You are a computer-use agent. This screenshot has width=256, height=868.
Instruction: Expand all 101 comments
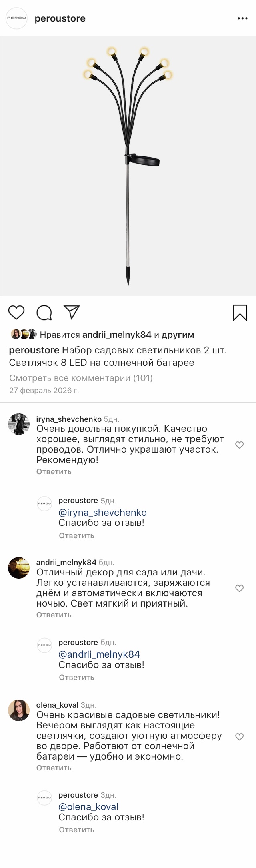[81, 378]
